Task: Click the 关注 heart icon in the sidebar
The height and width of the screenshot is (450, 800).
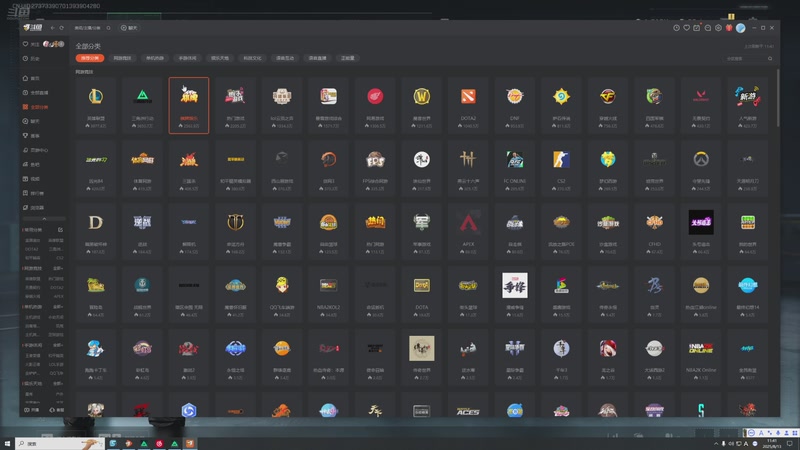Action: [26, 44]
